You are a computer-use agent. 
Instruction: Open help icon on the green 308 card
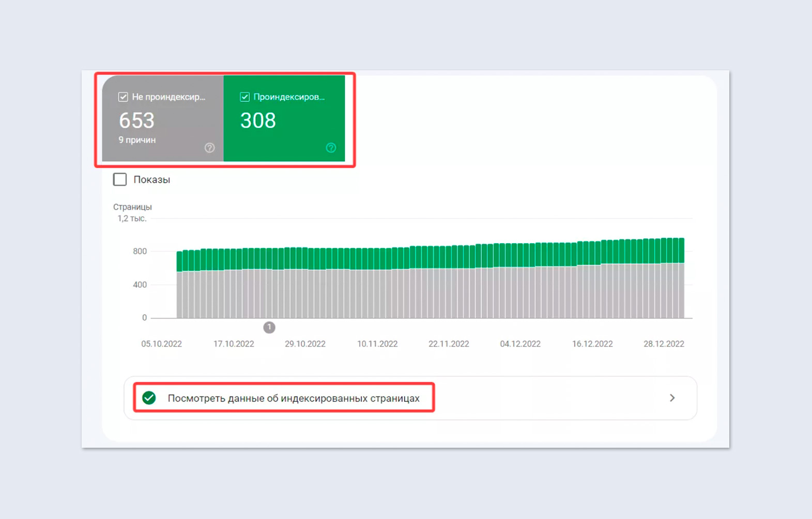[x=331, y=148]
